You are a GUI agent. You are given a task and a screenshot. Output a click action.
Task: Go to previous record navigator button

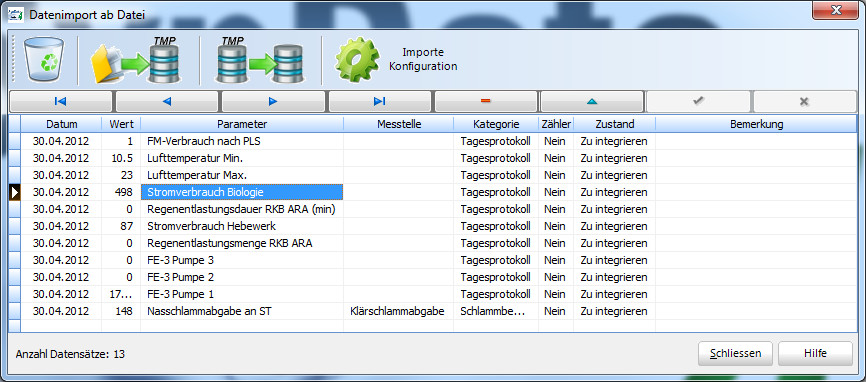167,101
